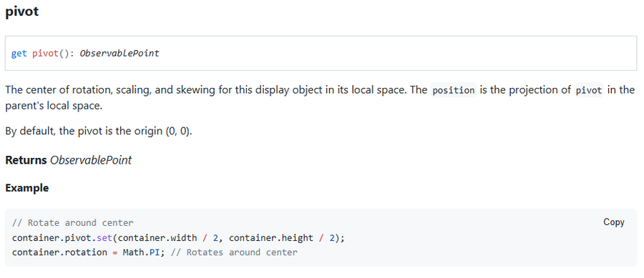Viewport: 644px width, 278px height.
Task: Open the ObservablePoint link beside Returns
Action: [x=91, y=160]
